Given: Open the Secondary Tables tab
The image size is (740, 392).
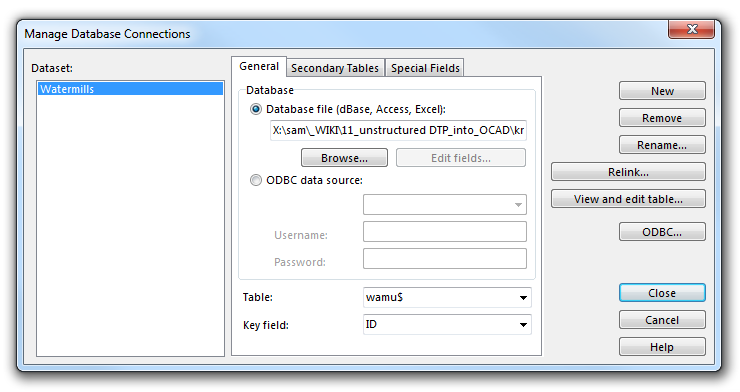Looking at the screenshot, I should click(x=335, y=68).
